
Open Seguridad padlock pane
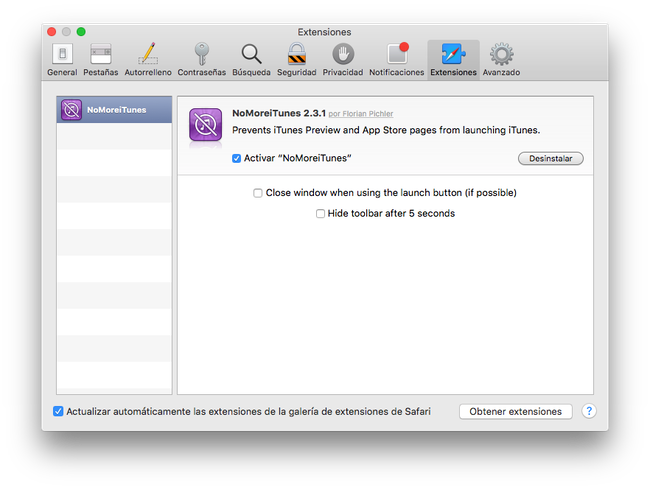pos(297,60)
